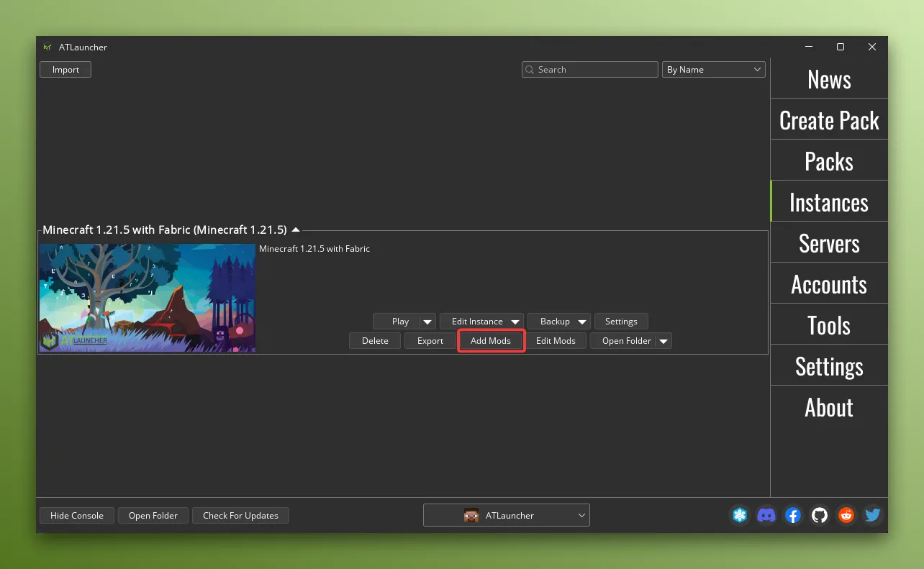The width and height of the screenshot is (924, 569).
Task: Open the Create Pack section
Action: (829, 119)
